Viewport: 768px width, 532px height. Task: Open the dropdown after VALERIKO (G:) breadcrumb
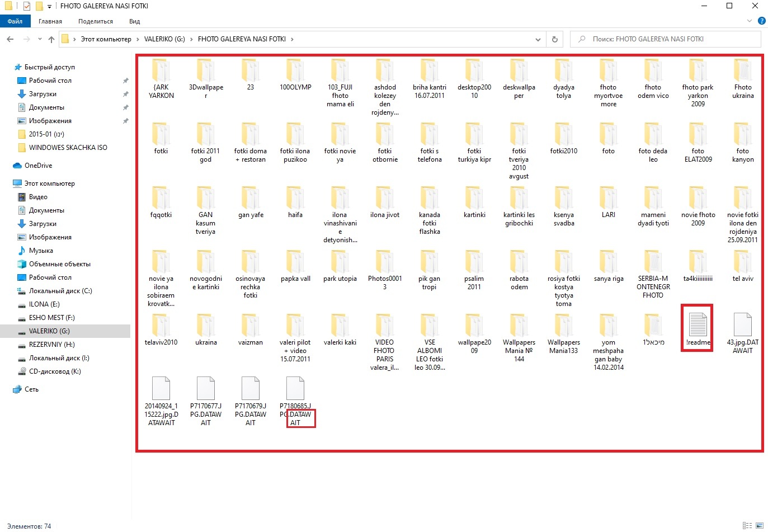[x=191, y=39]
